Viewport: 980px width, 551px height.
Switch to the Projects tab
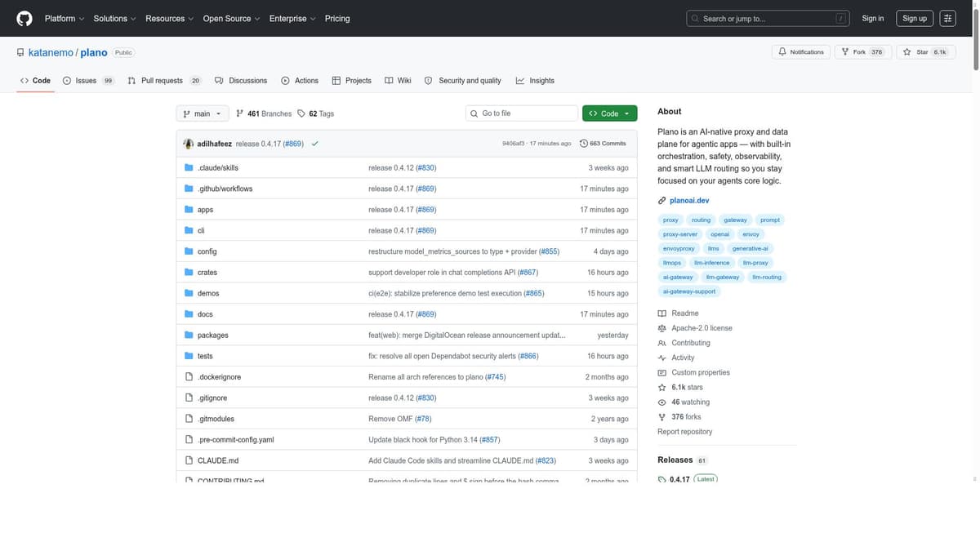point(352,81)
